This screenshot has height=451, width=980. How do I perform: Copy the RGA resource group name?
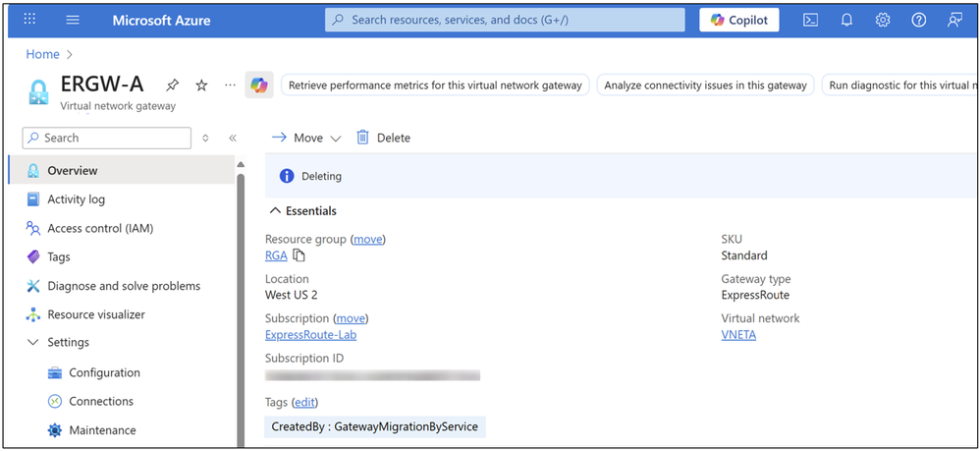(299, 255)
